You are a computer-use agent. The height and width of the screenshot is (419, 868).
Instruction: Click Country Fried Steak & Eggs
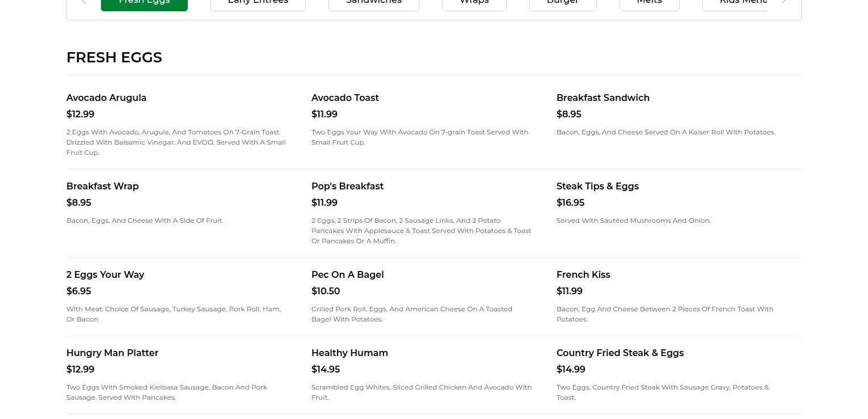point(620,353)
